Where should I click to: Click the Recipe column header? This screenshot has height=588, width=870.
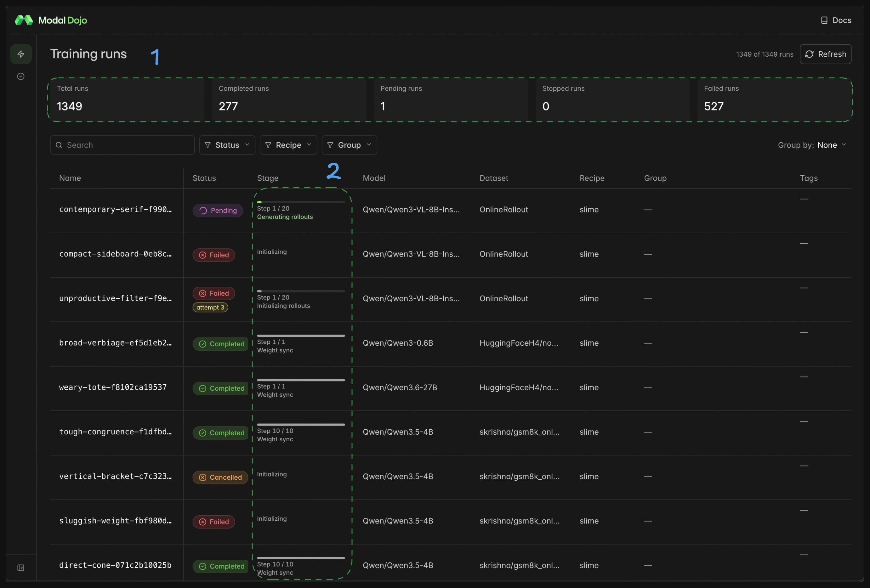coord(592,178)
